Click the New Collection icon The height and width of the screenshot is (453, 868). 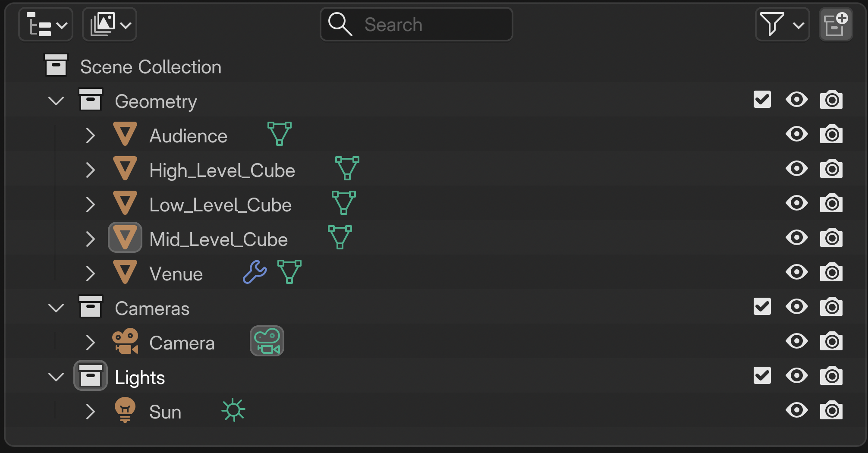[x=836, y=25]
